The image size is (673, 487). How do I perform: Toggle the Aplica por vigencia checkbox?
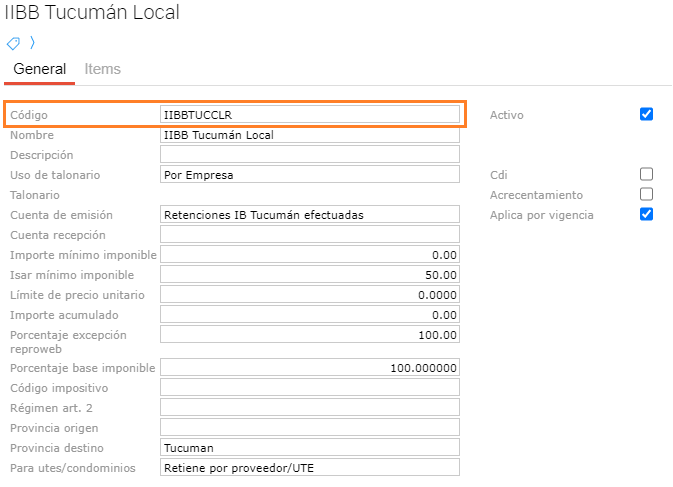[x=646, y=214]
